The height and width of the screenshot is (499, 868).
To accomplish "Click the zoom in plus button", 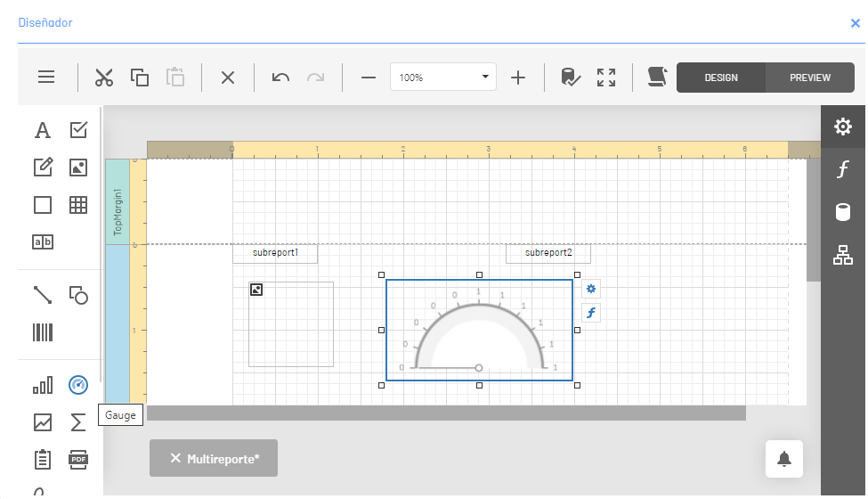I will pos(518,78).
